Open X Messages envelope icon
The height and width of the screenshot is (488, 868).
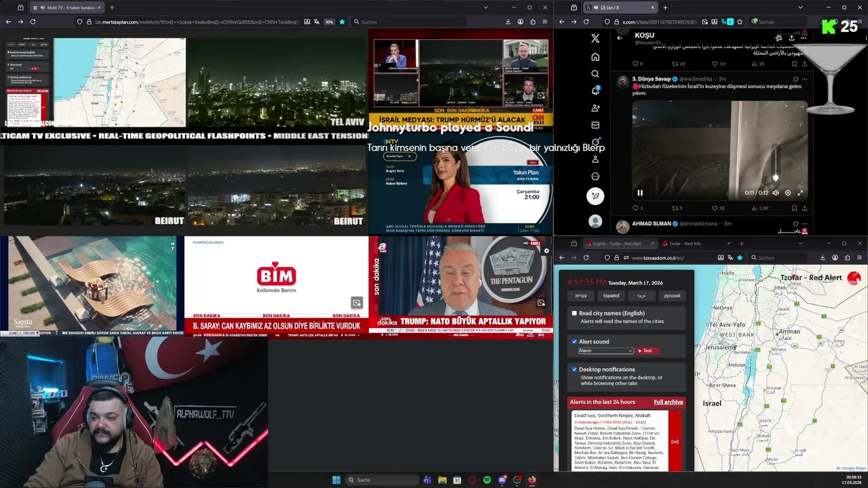click(595, 125)
